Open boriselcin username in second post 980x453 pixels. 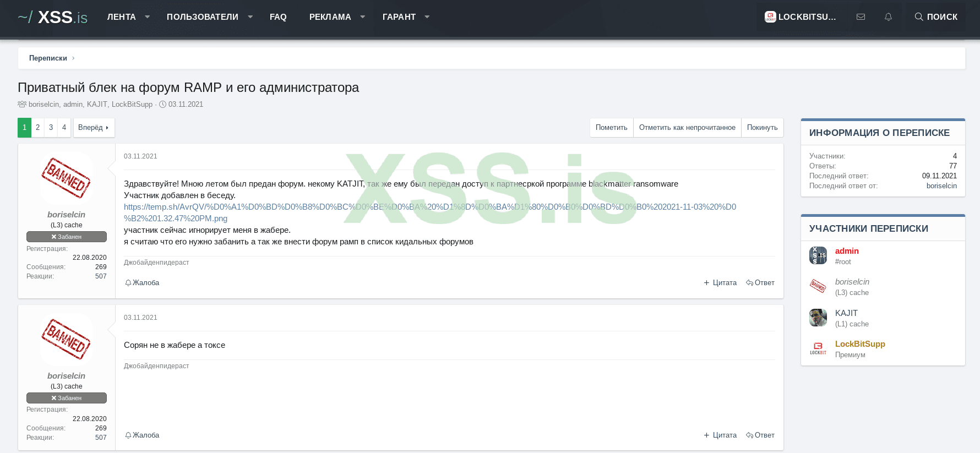[66, 376]
